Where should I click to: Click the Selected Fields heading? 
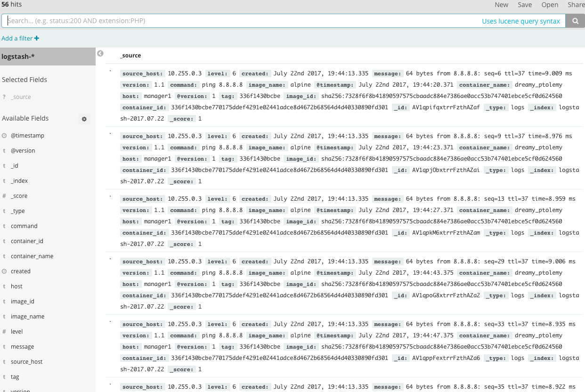(24, 80)
